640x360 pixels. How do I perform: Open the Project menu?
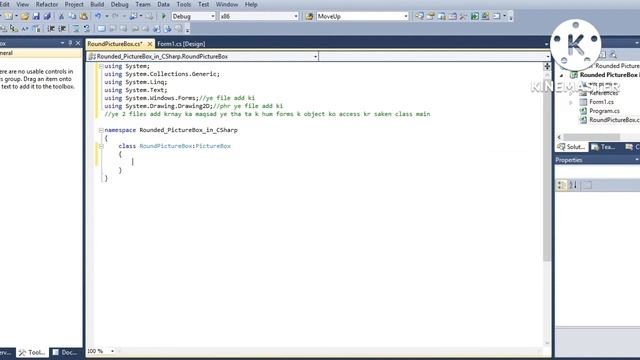74,4
